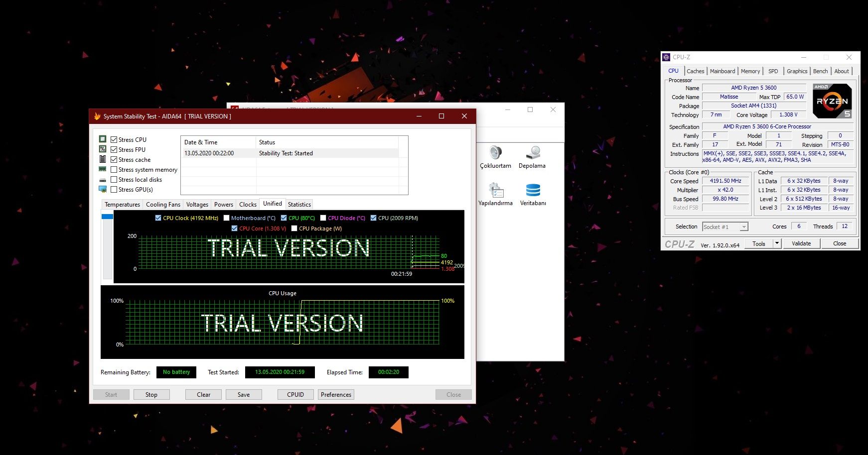Show the About tab in CPU-Z
Viewport: 868px width, 455px height.
(x=842, y=71)
